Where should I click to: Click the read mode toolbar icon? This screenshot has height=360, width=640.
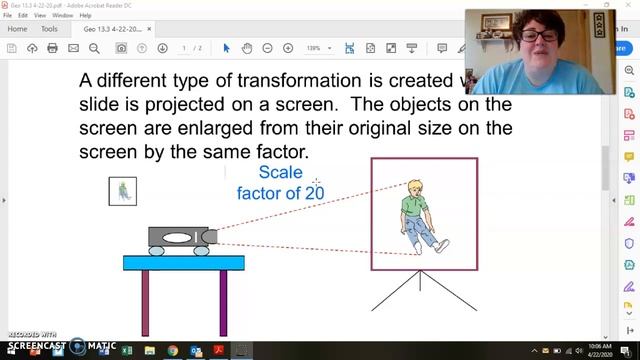point(412,48)
